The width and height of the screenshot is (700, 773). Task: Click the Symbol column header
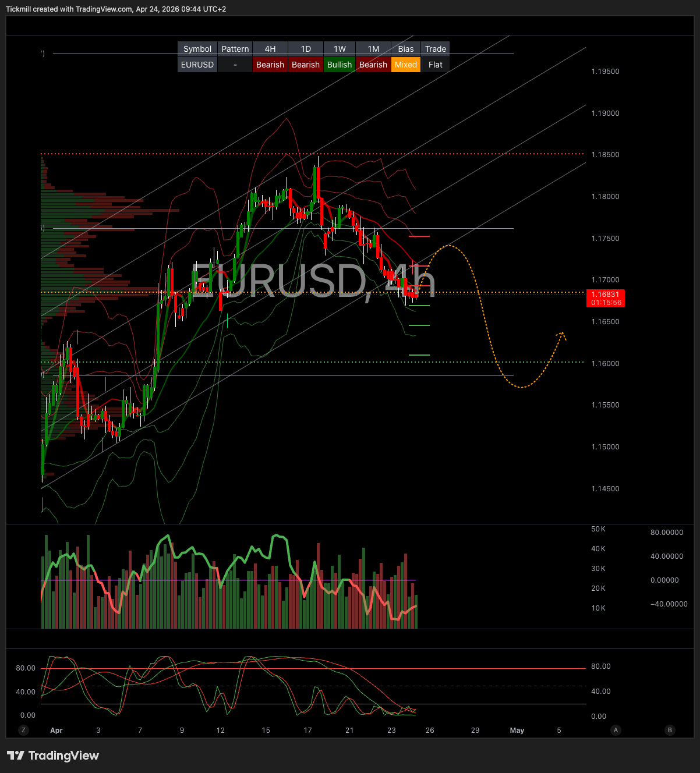tap(197, 49)
